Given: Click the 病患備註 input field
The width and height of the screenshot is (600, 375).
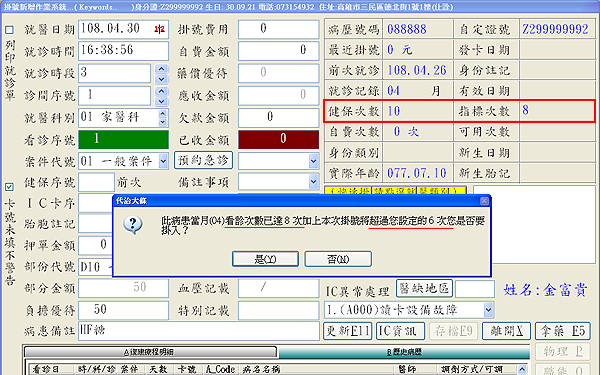Looking at the screenshot, I should pos(199,331).
